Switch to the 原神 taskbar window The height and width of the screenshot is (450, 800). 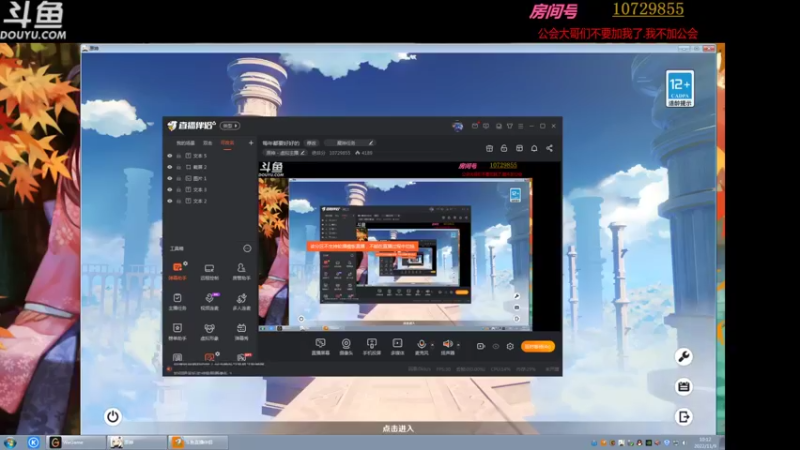pyautogui.click(x=137, y=442)
